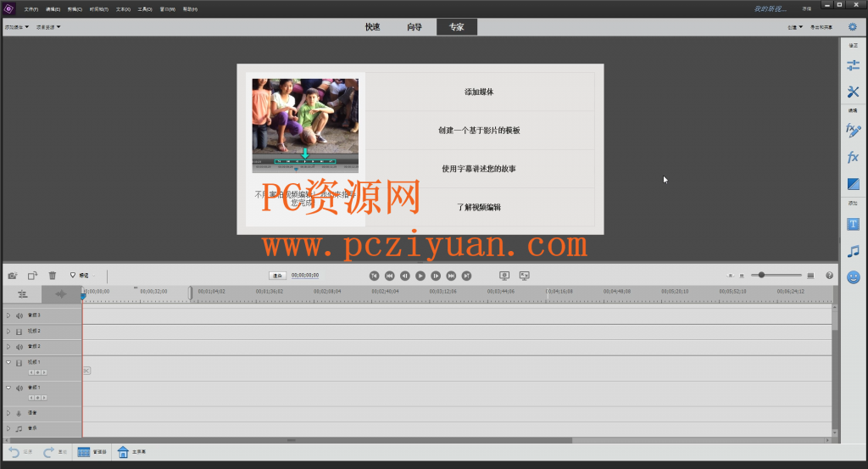Open the Titles and Text 'T' icon

pyautogui.click(x=853, y=224)
